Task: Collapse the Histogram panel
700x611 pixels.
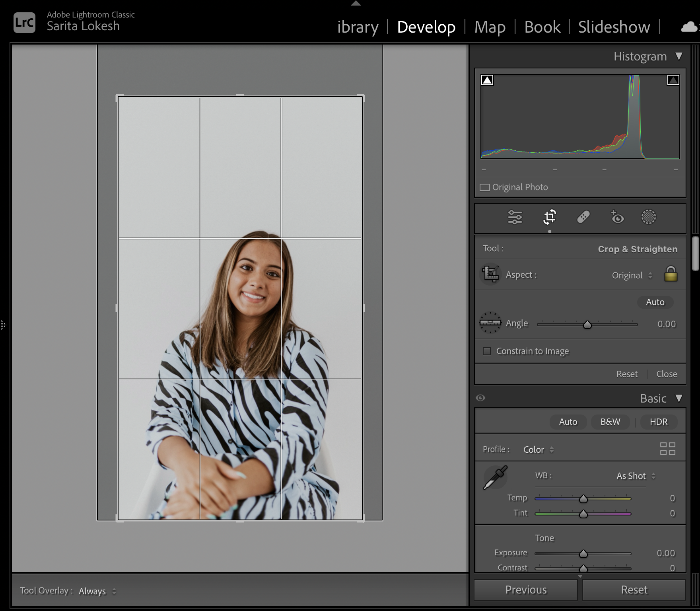Action: coord(679,56)
